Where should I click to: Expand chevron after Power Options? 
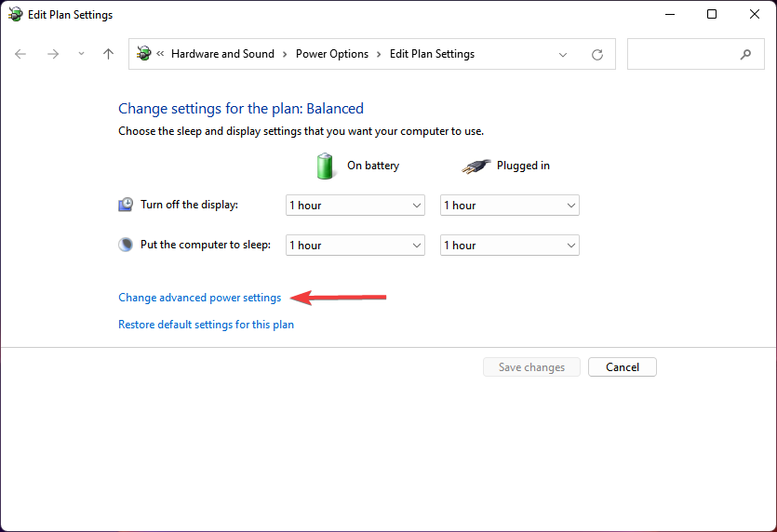(x=379, y=54)
